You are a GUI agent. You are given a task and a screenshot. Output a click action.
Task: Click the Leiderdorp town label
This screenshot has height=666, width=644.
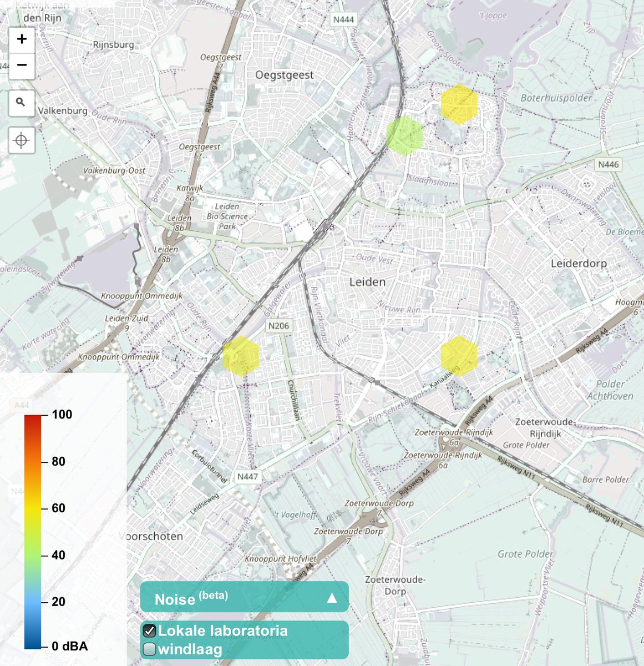579,263
